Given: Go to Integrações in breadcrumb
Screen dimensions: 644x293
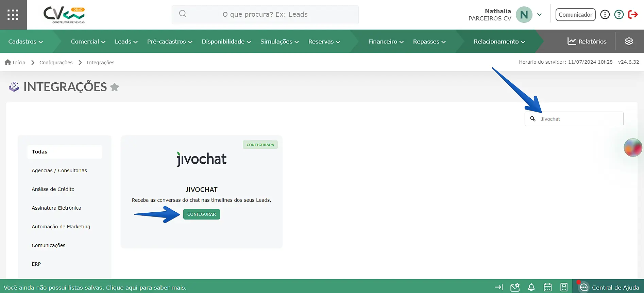Looking at the screenshot, I should click(101, 63).
